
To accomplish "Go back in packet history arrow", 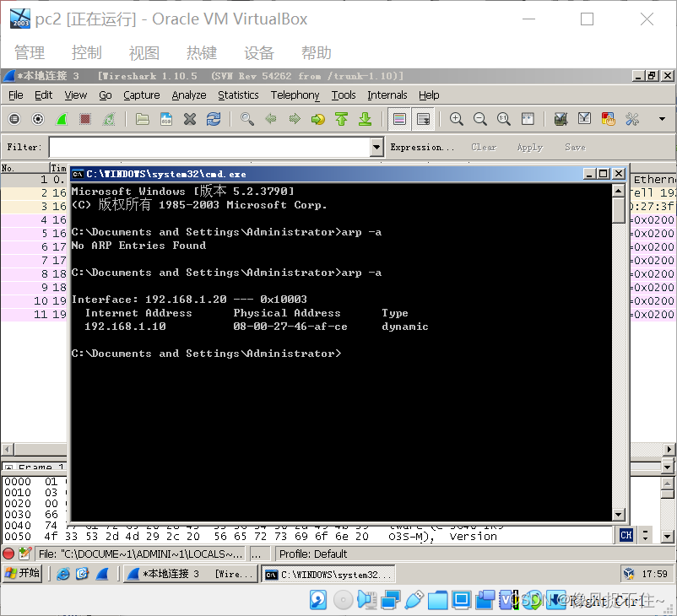I will click(x=271, y=119).
